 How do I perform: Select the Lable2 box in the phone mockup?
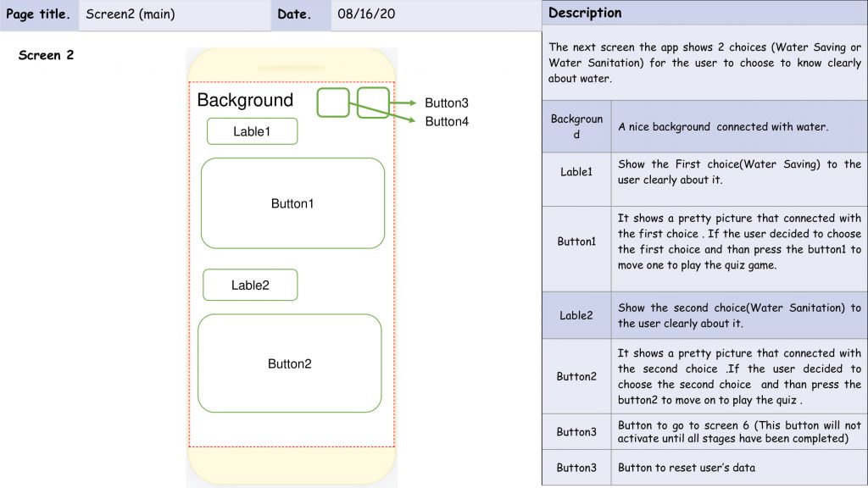tap(250, 285)
